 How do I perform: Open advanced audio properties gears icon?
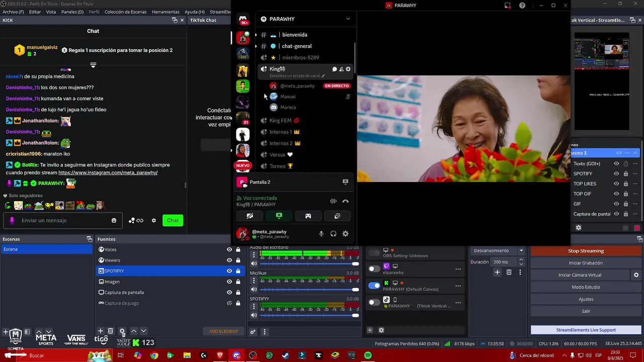[253, 332]
